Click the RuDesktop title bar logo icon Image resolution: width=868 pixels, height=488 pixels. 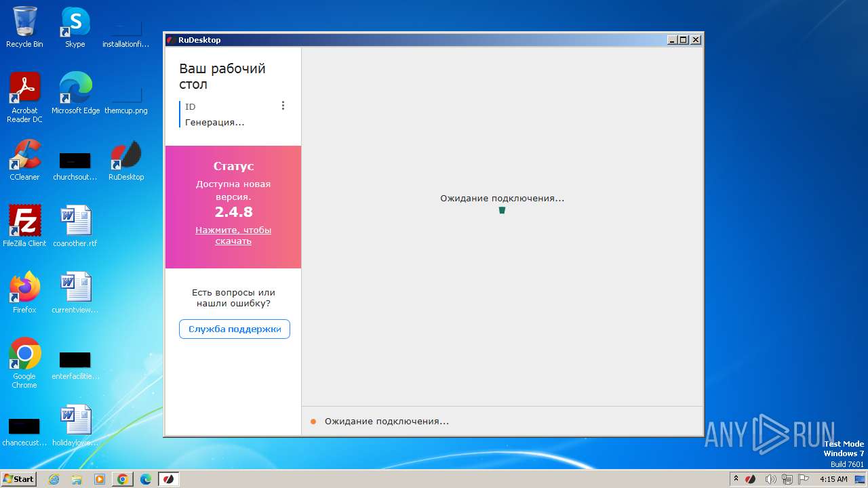click(x=171, y=40)
